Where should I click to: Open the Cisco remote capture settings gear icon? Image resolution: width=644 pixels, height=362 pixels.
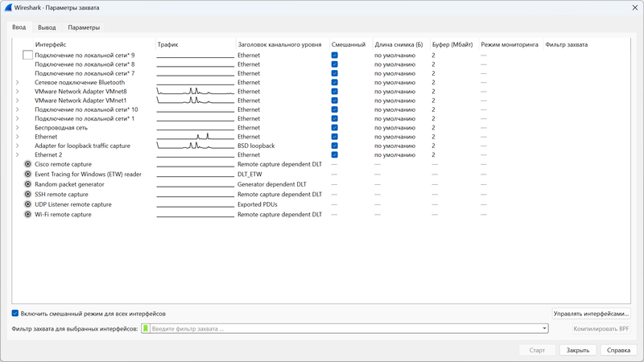pyautogui.click(x=27, y=164)
